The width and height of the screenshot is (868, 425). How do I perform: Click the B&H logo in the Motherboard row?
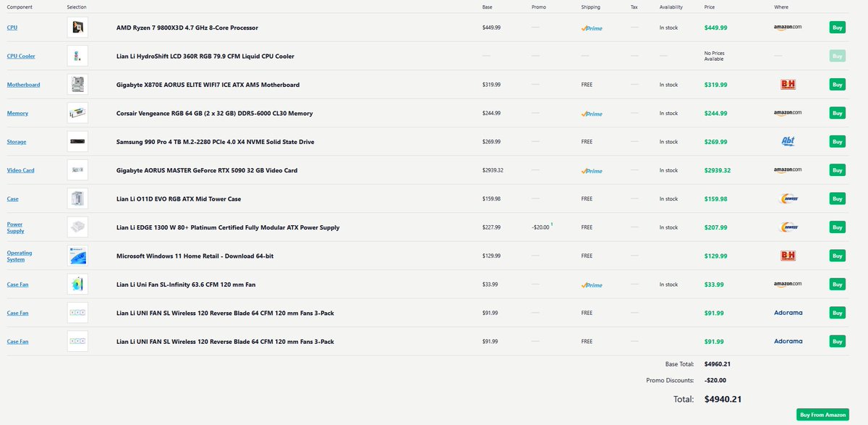[788, 85]
